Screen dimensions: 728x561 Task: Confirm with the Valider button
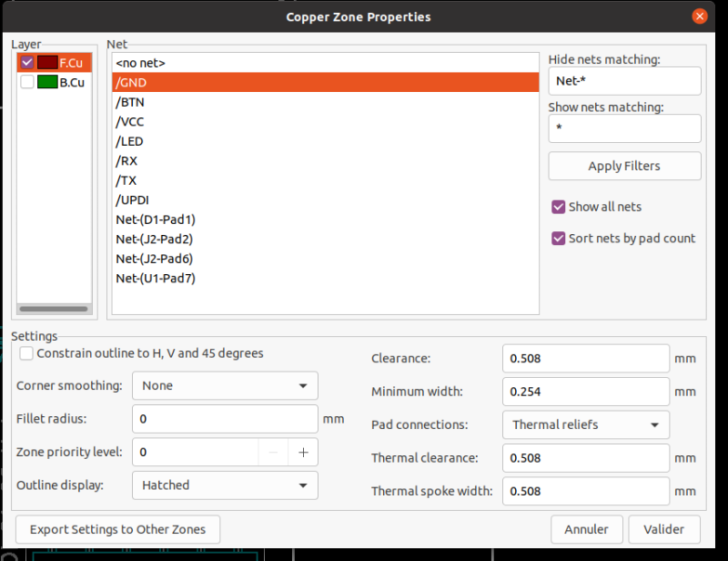pos(664,529)
